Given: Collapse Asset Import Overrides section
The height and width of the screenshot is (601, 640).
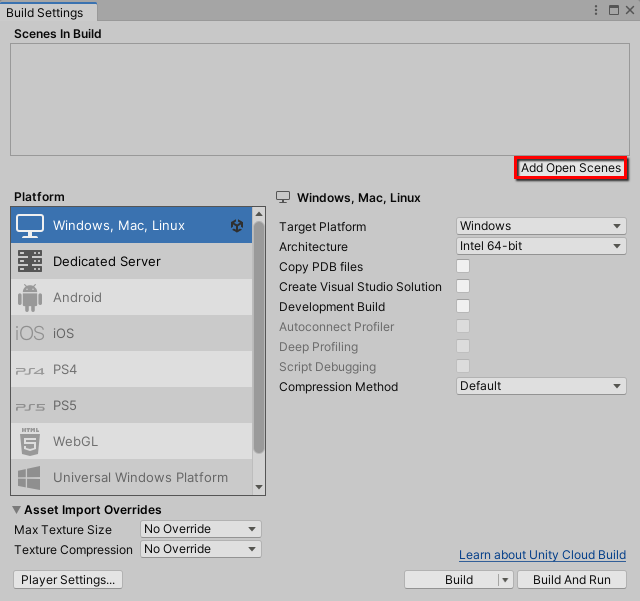Looking at the screenshot, I should [17, 510].
